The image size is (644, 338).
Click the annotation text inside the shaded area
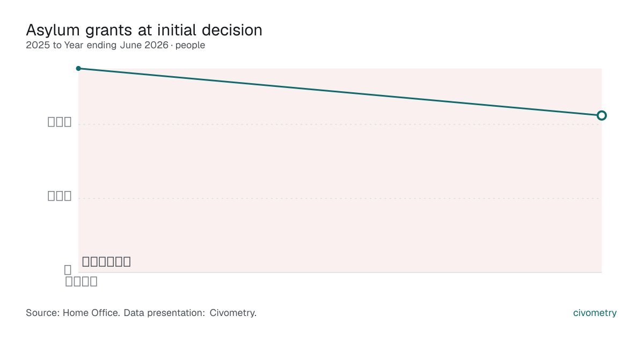point(106,262)
